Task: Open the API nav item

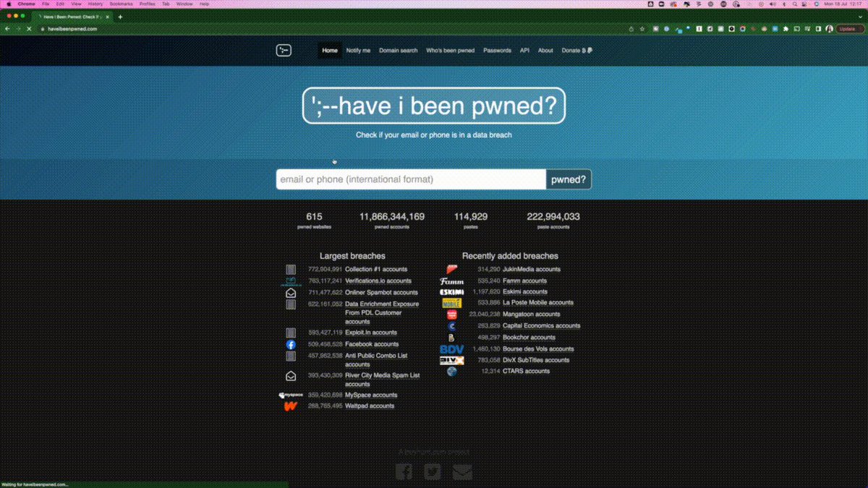Action: tap(525, 51)
